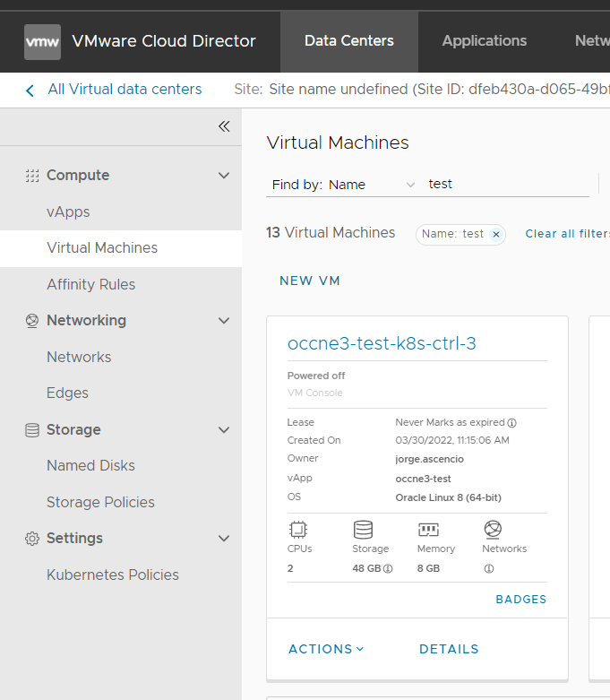
Task: Click the Compute grid icon
Action: click(x=32, y=176)
